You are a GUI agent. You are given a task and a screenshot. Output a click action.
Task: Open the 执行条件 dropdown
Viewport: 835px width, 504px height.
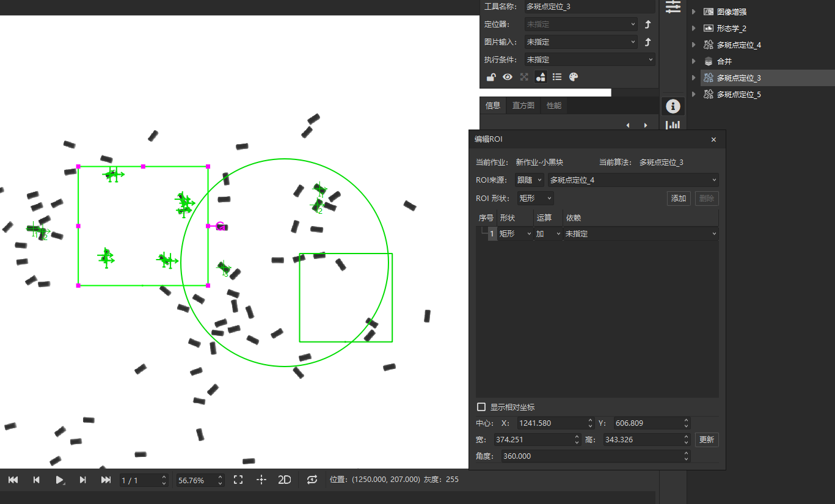pyautogui.click(x=590, y=60)
